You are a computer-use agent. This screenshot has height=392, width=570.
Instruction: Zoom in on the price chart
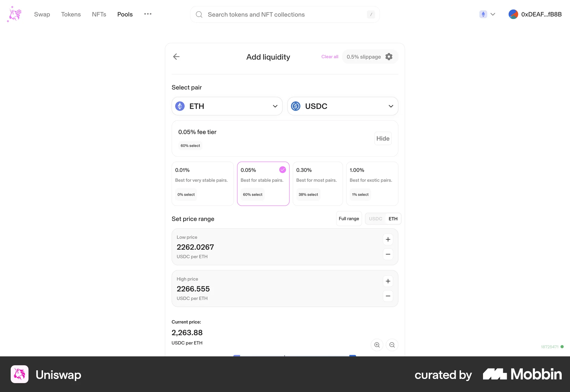(377, 345)
